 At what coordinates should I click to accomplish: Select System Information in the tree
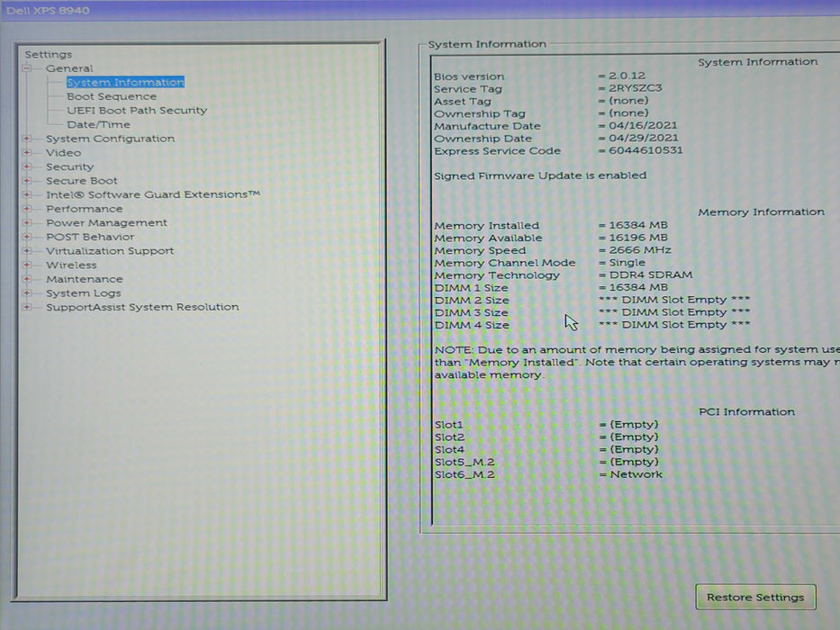click(125, 82)
